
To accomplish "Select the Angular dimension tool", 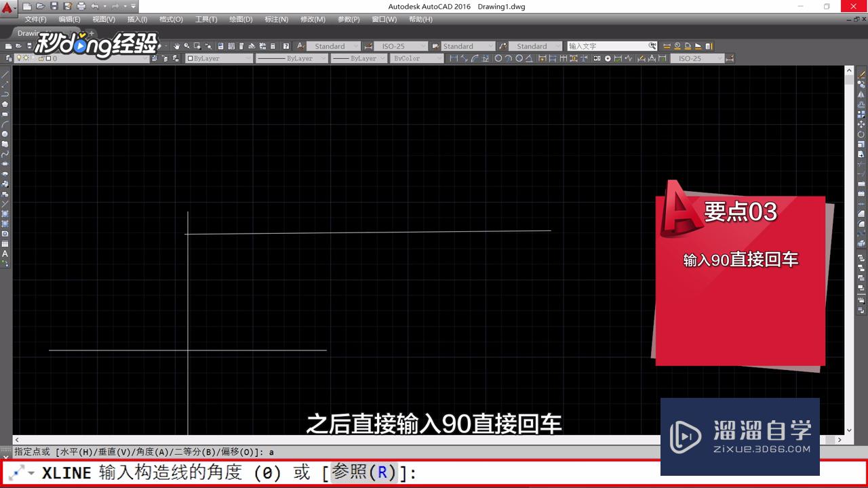I will pyautogui.click(x=530, y=58).
